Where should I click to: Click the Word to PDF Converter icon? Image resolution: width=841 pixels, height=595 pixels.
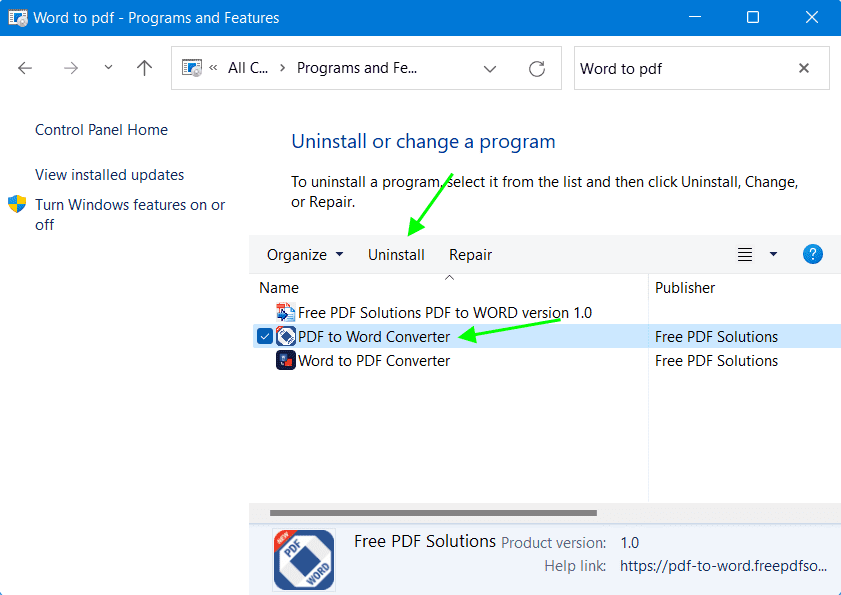(286, 361)
